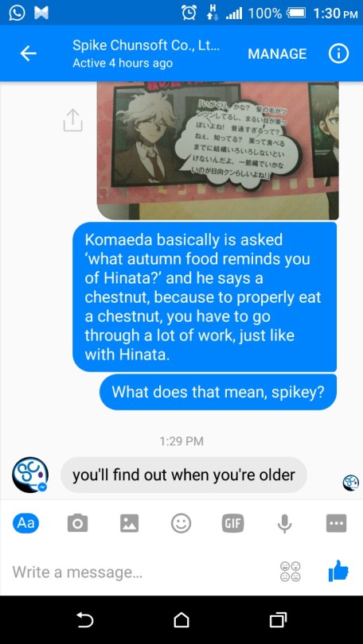Tap Spike Chunsoft profile avatar
The height and width of the screenshot is (644, 363).
(x=30, y=475)
